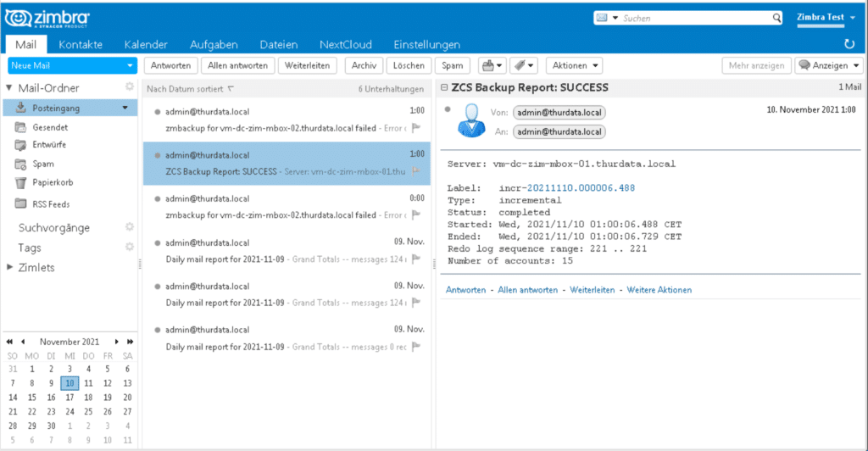Open the search type mail icon dropdown
This screenshot has width=868, height=451.
[606, 18]
